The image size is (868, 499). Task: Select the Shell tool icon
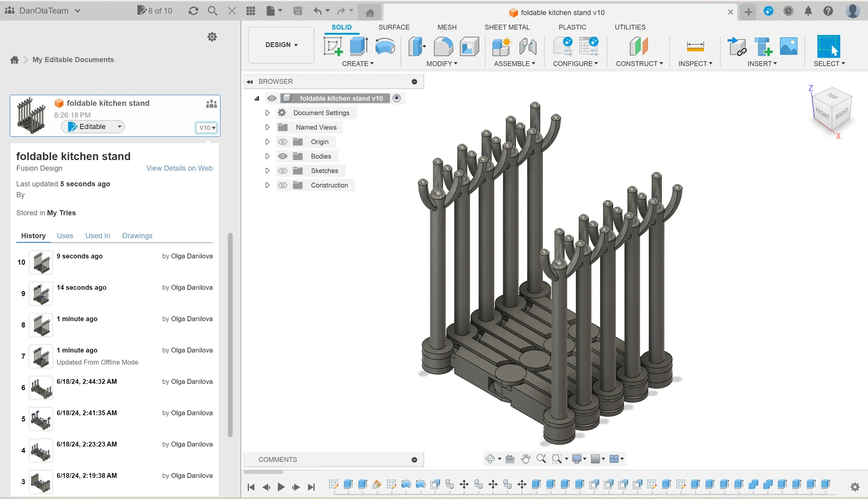coord(469,46)
